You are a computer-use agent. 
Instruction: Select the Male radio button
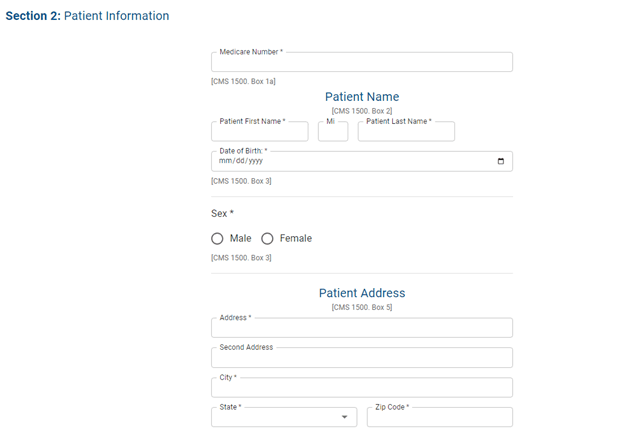[x=218, y=238]
